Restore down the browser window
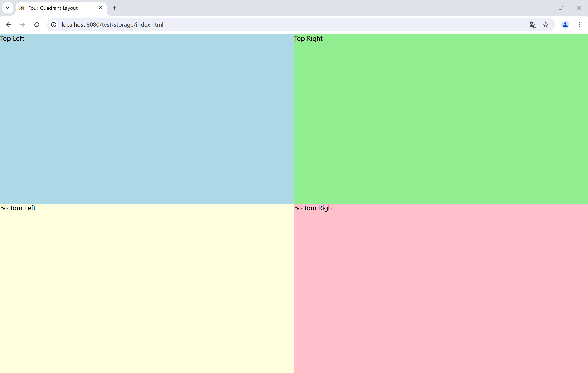 561,8
